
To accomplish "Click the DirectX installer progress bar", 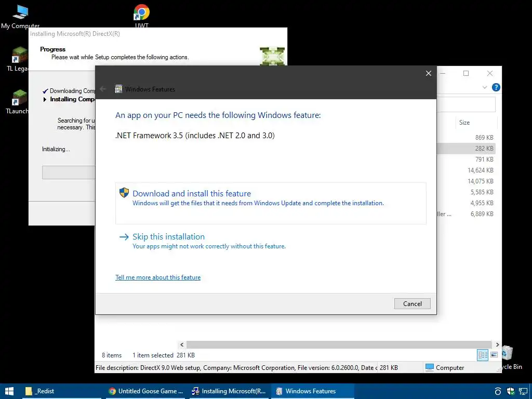I will click(69, 172).
